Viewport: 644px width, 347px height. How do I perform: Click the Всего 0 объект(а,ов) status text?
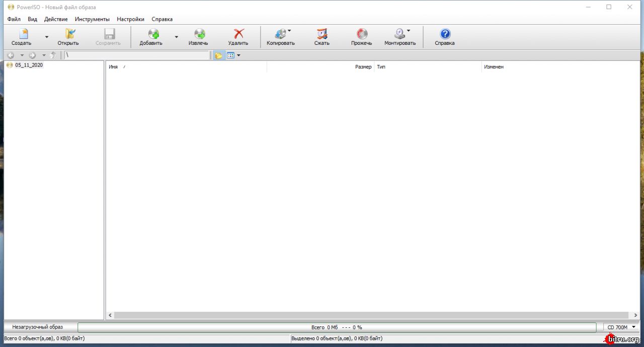tap(44, 338)
